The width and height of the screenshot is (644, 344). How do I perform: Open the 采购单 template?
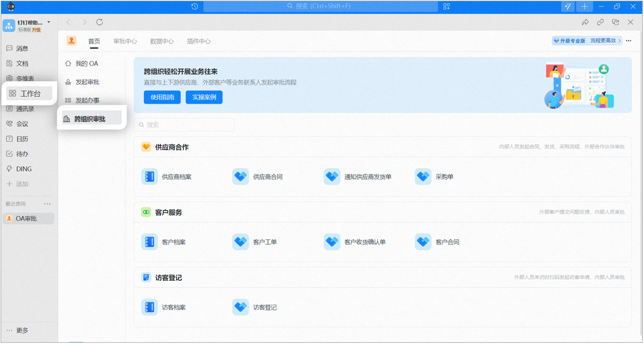434,177
